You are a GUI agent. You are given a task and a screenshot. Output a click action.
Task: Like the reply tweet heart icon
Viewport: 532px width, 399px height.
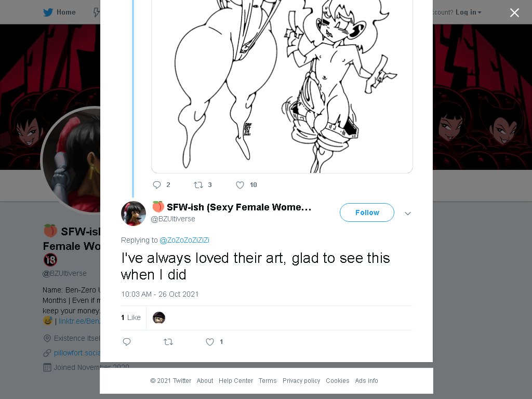pos(210,342)
